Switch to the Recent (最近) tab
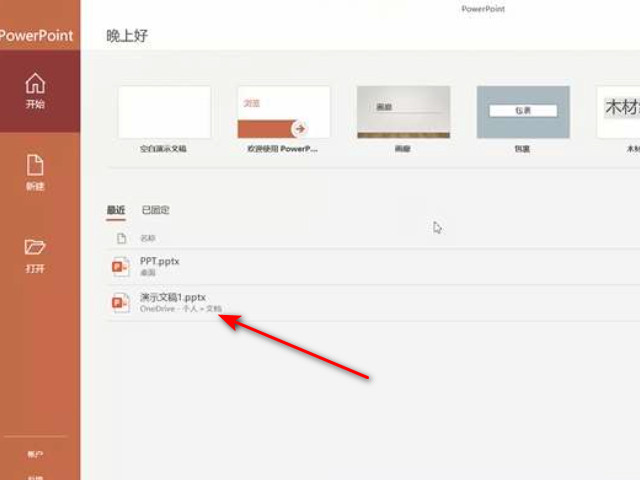 116,210
